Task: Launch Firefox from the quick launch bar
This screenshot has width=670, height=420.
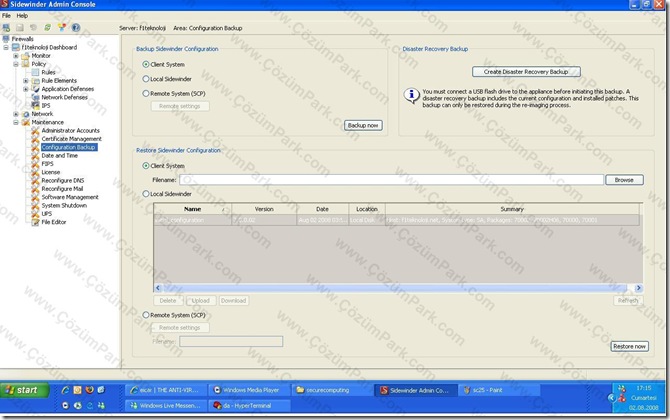Action: coord(89,390)
